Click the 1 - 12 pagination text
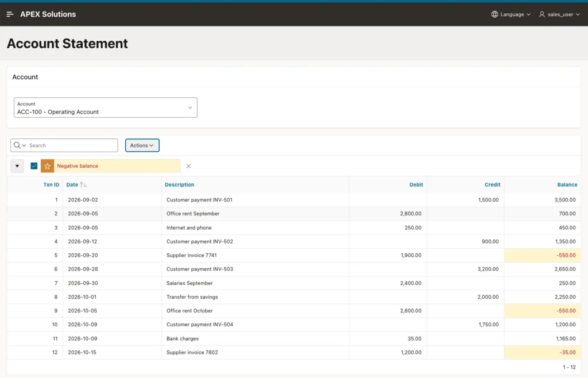Screen dimensions: 588x378 pos(569,367)
